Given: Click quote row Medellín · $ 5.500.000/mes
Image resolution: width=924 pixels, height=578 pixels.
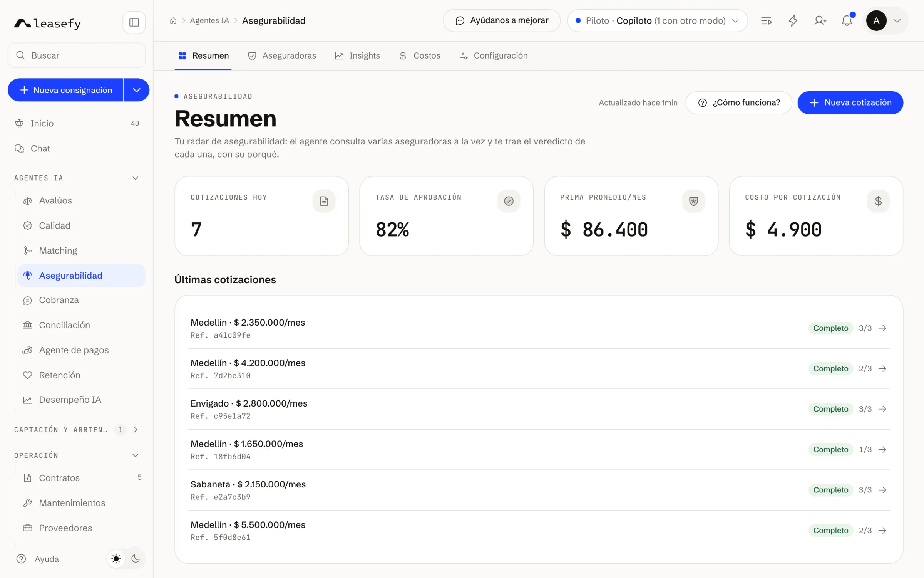Looking at the screenshot, I should click(539, 531).
